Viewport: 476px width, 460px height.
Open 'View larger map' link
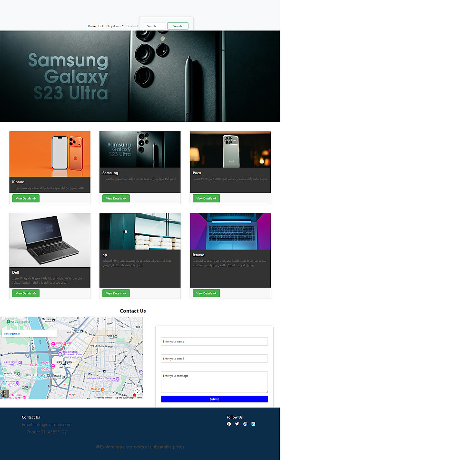(12, 334)
